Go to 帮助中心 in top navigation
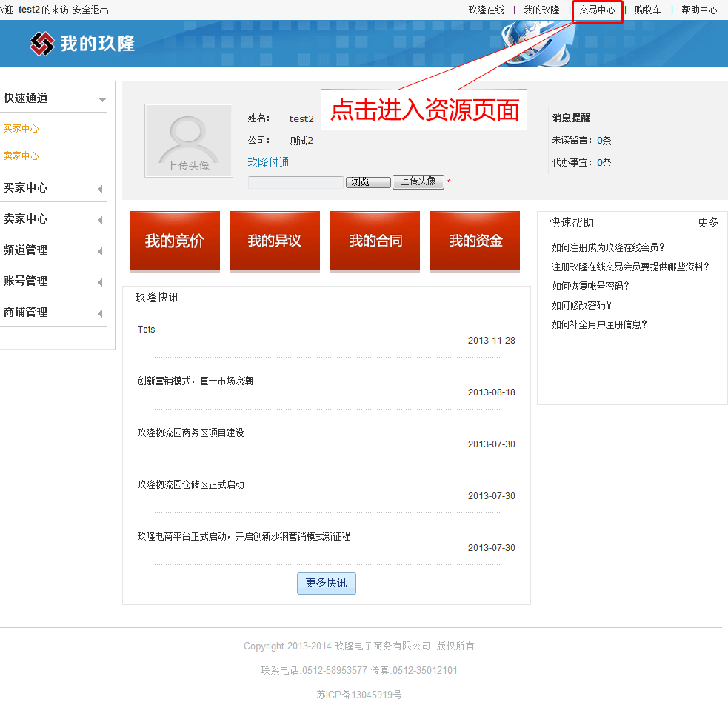728x705 pixels. tap(699, 10)
